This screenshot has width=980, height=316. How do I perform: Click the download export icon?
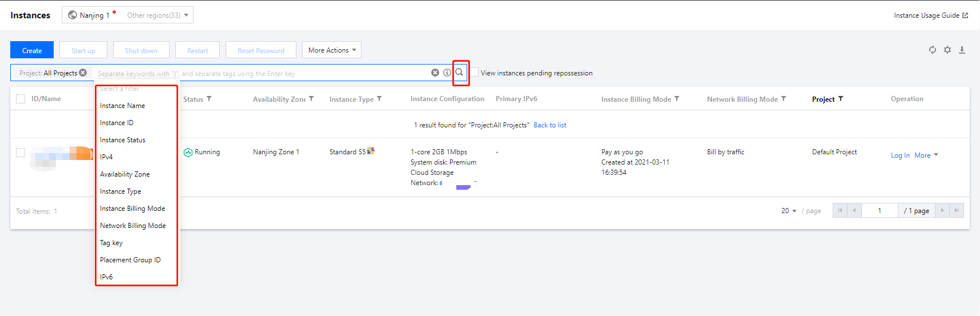coord(962,50)
